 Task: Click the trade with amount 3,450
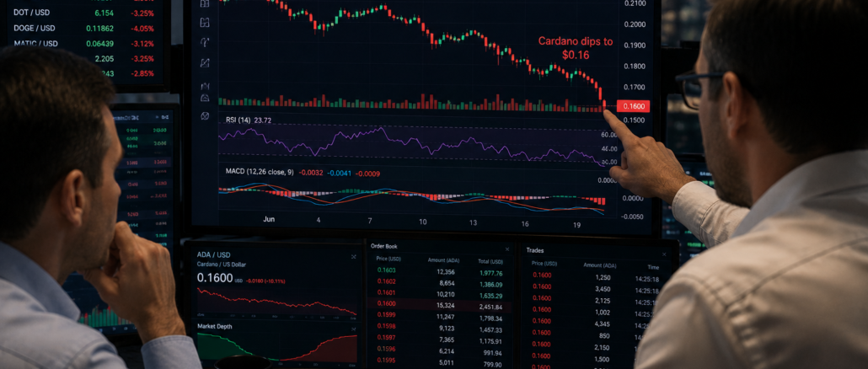596,289
